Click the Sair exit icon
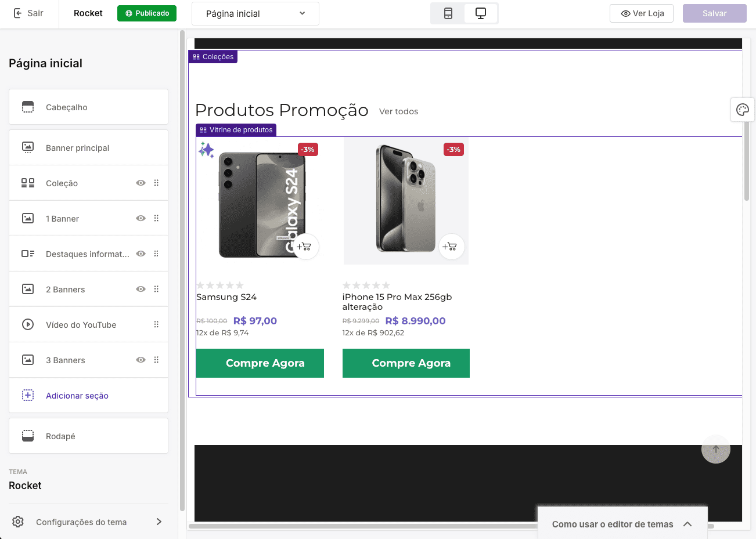The height and width of the screenshot is (539, 756). click(18, 13)
